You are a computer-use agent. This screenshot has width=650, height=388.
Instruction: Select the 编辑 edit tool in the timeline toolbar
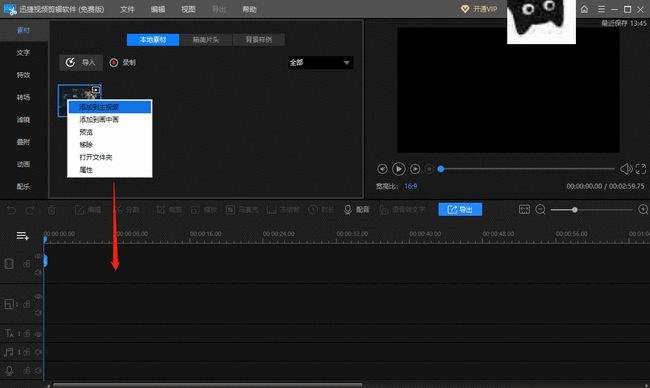click(87, 210)
